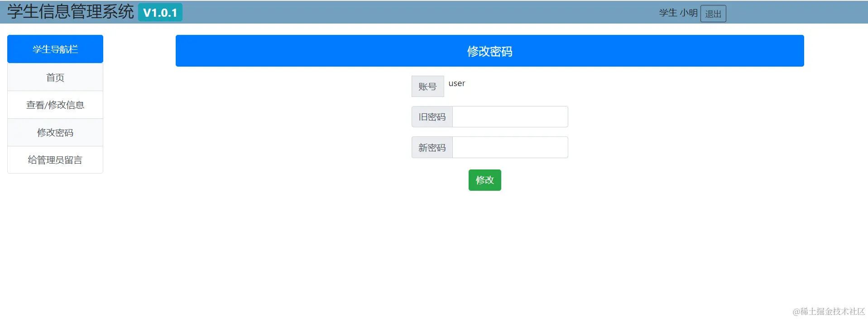The height and width of the screenshot is (319, 868).
Task: Open 首页 in the student navigation
Action: 55,77
